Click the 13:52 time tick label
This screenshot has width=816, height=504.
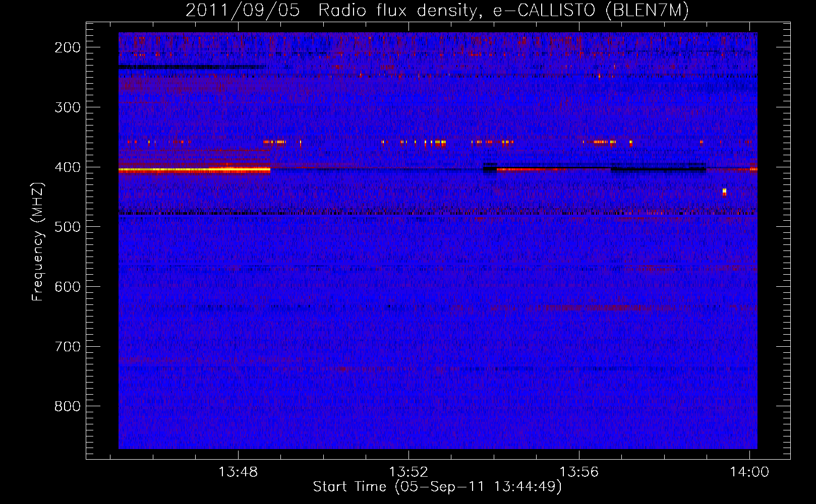[x=409, y=472]
